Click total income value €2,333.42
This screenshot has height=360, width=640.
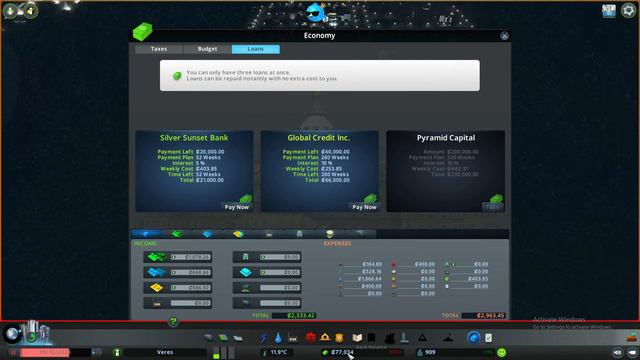coord(301,316)
